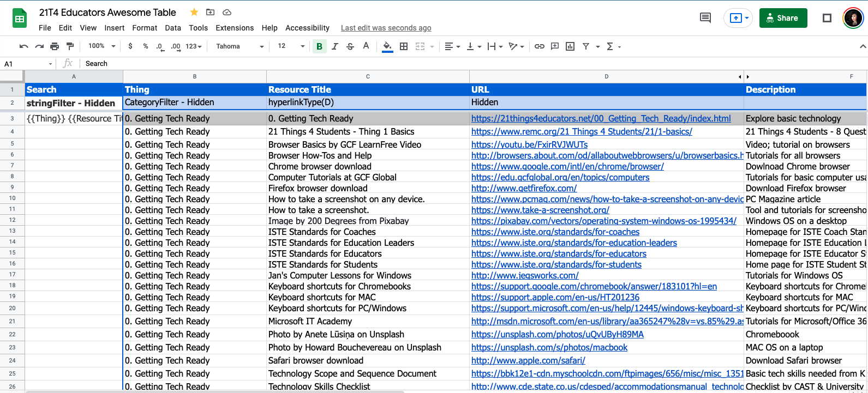Click the create a filter icon
868x393 pixels.
(586, 46)
